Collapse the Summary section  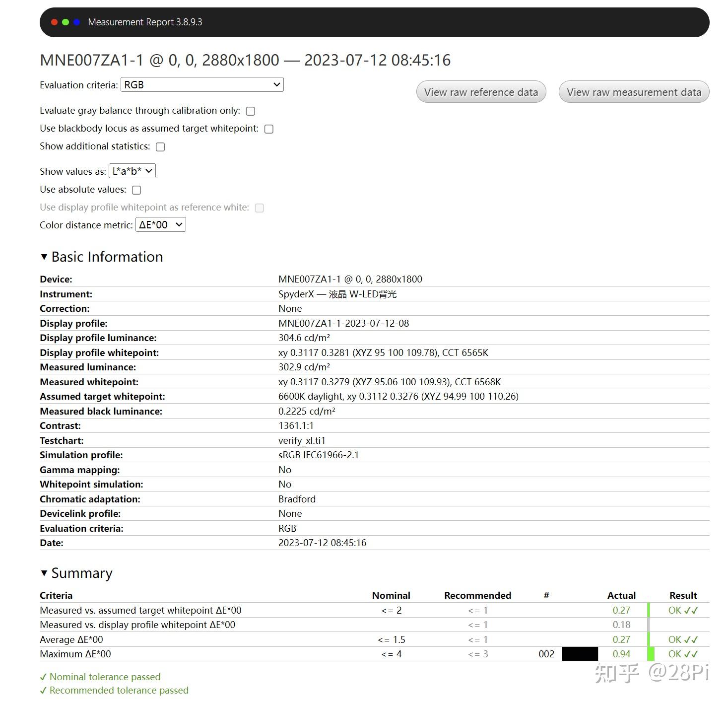tap(44, 573)
